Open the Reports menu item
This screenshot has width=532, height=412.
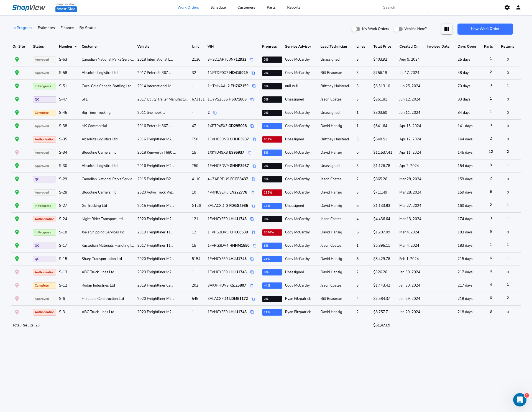point(293,7)
